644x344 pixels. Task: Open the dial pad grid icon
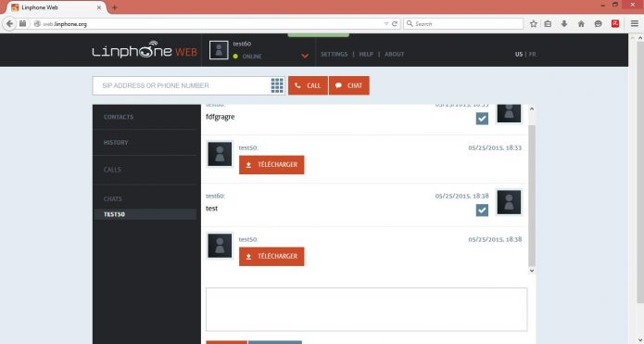click(277, 85)
